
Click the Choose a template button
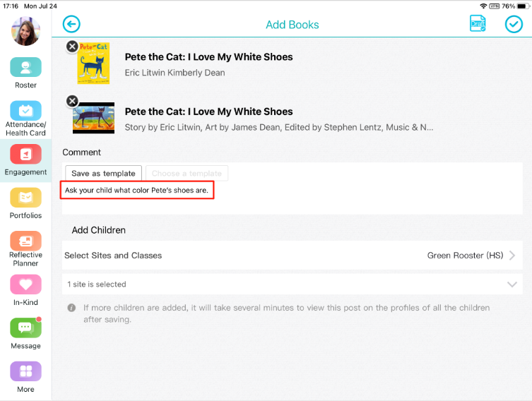(187, 173)
